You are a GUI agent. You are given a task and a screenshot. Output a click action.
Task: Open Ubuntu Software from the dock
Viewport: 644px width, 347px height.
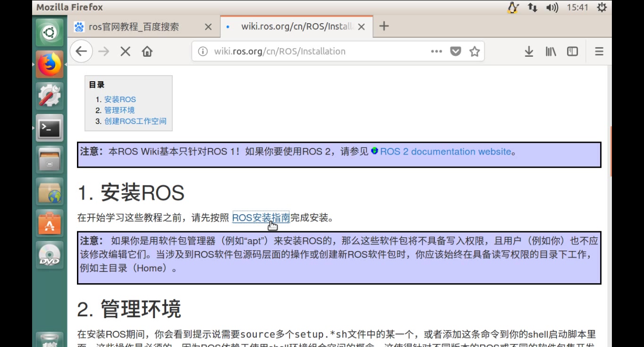click(50, 223)
